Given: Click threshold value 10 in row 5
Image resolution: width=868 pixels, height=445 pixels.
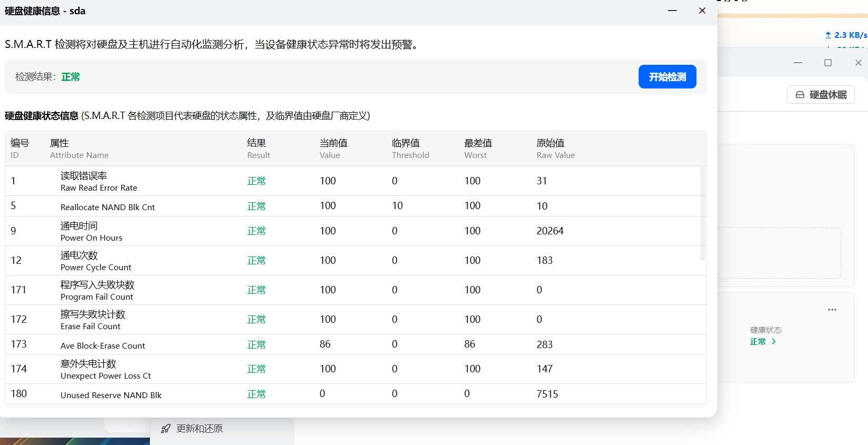Looking at the screenshot, I should tap(397, 206).
